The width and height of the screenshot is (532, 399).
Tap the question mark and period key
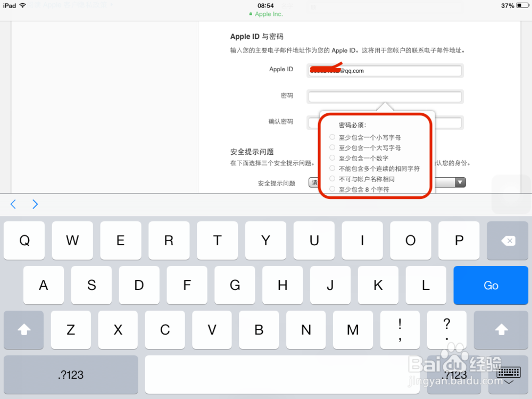point(447,330)
